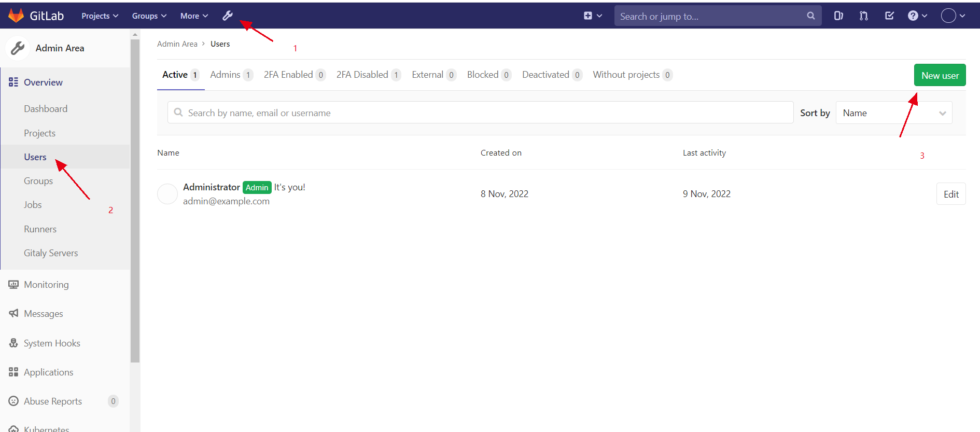The height and width of the screenshot is (432, 980).
Task: Click the Abuse Reports count badge
Action: tap(113, 401)
